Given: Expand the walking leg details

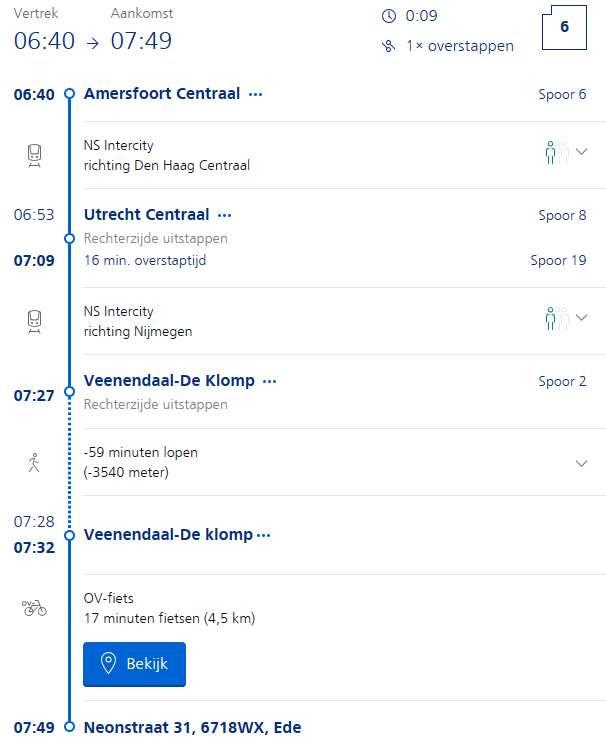Looking at the screenshot, I should pos(581,463).
